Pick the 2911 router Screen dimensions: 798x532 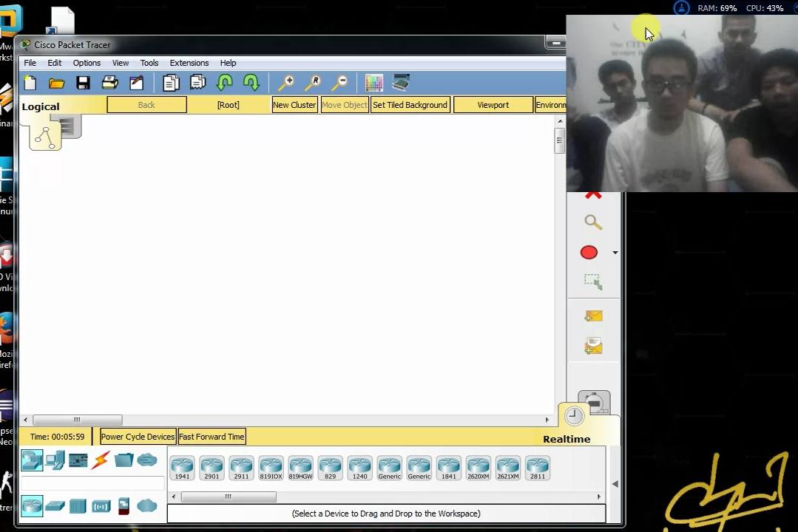tap(241, 468)
